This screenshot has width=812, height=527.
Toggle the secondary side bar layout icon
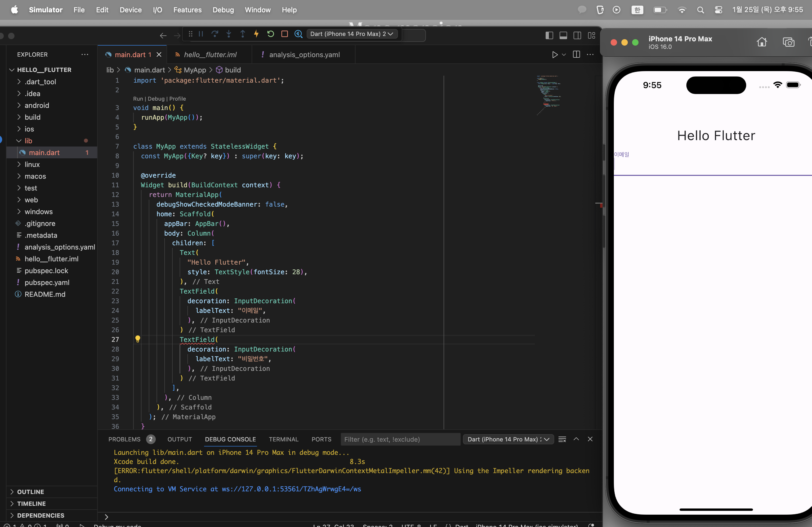(577, 35)
